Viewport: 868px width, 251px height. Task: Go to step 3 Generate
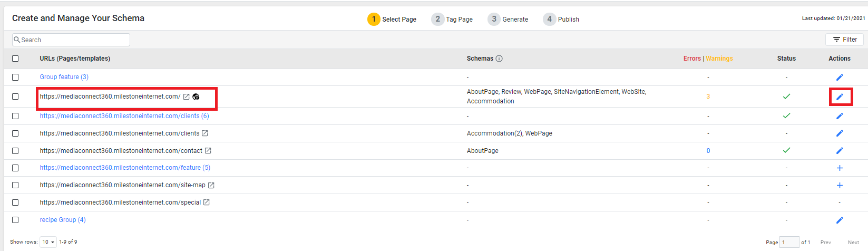click(508, 20)
